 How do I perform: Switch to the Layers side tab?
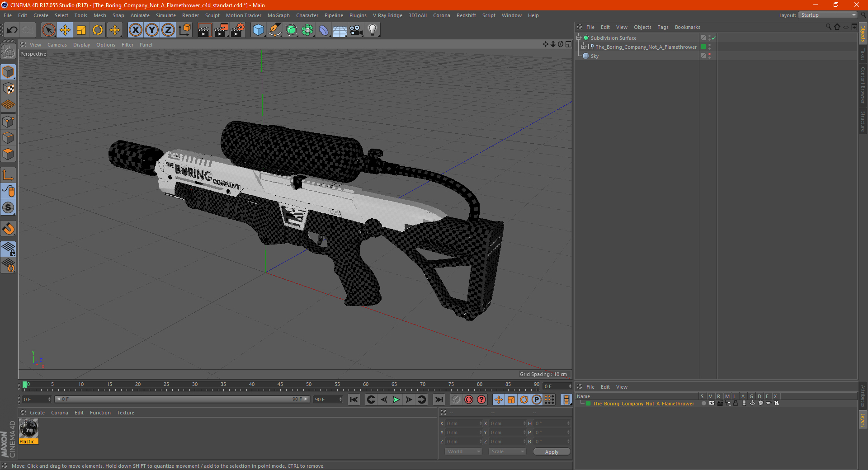863,420
